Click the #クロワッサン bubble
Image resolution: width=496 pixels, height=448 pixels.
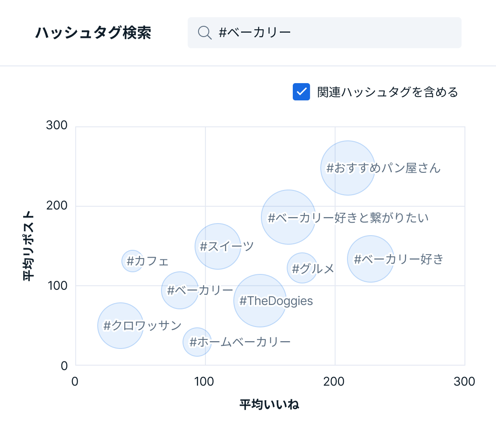coord(121,326)
